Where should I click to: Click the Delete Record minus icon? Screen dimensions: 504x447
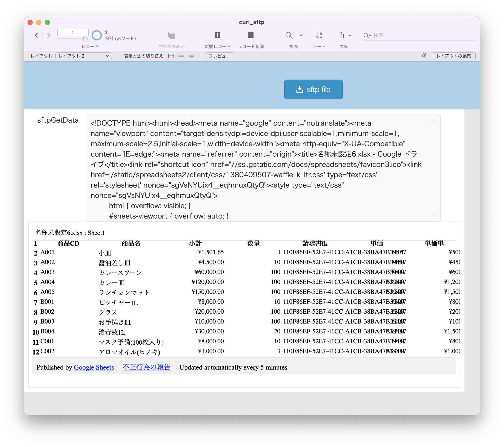click(250, 35)
